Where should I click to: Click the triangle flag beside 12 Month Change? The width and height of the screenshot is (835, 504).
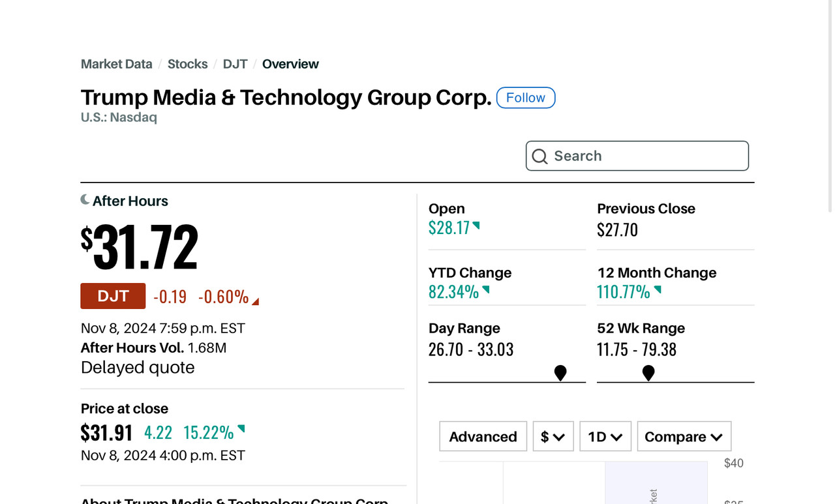coord(658,289)
